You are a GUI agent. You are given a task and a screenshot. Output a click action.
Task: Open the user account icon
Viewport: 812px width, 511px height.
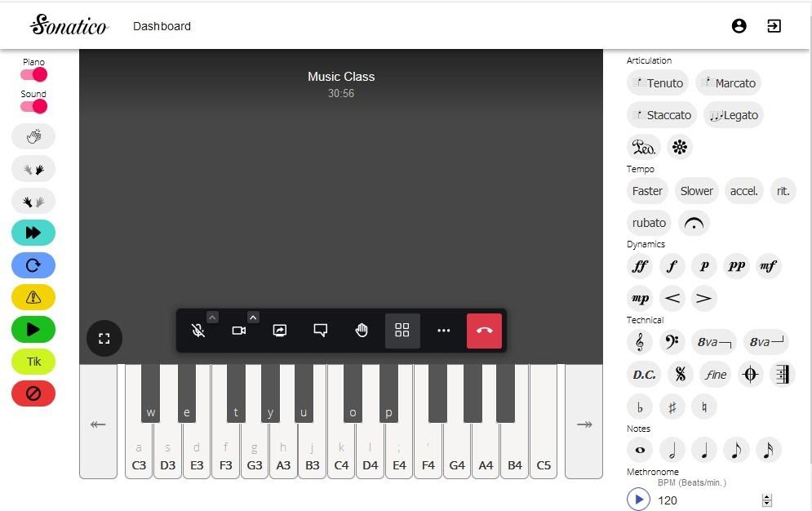click(739, 26)
